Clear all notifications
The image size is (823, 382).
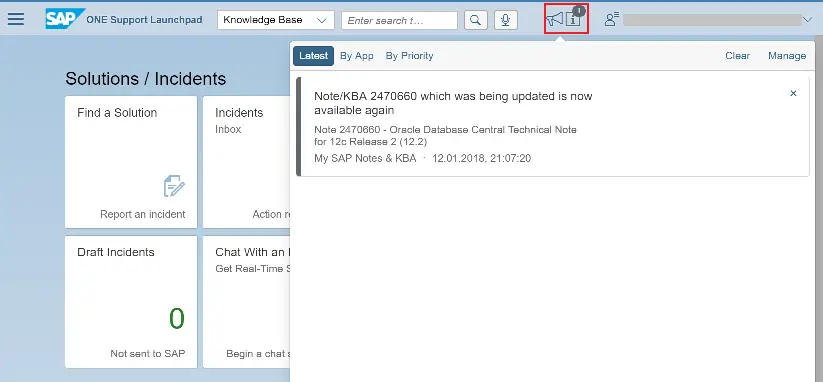tap(737, 56)
